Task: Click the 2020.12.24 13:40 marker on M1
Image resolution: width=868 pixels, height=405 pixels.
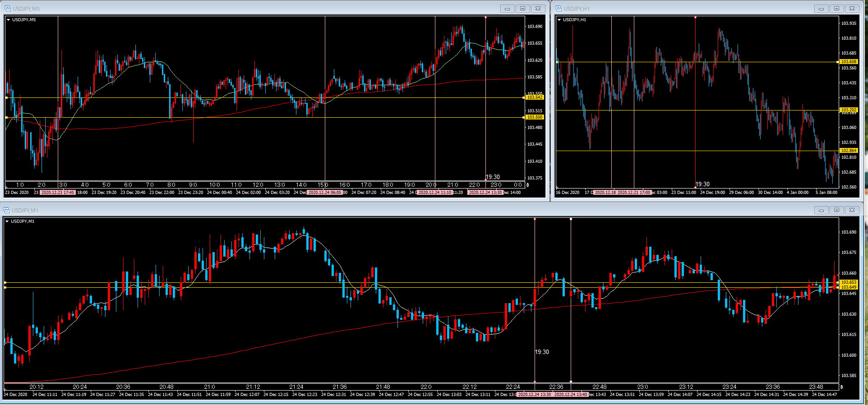Action: (x=571, y=395)
